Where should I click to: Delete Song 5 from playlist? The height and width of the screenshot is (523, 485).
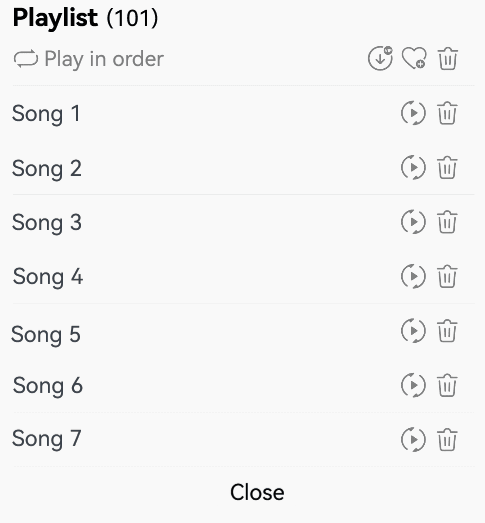(x=447, y=331)
